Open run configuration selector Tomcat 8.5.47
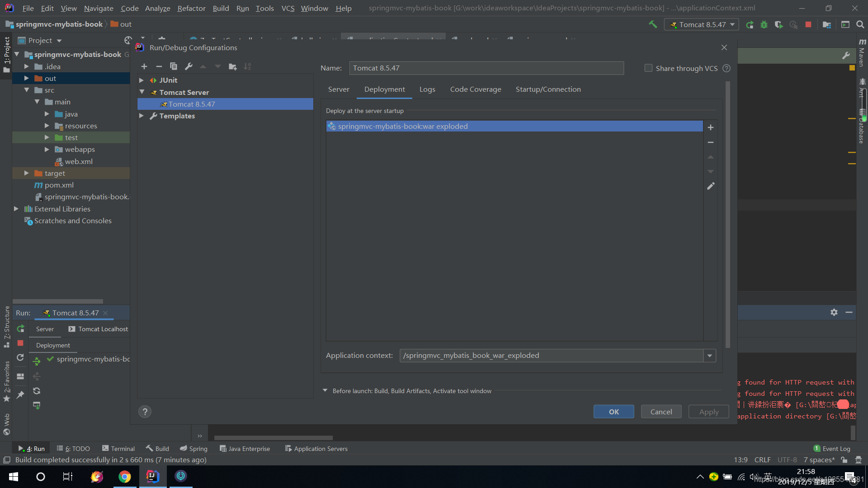Image resolution: width=868 pixels, height=488 pixels. (702, 24)
